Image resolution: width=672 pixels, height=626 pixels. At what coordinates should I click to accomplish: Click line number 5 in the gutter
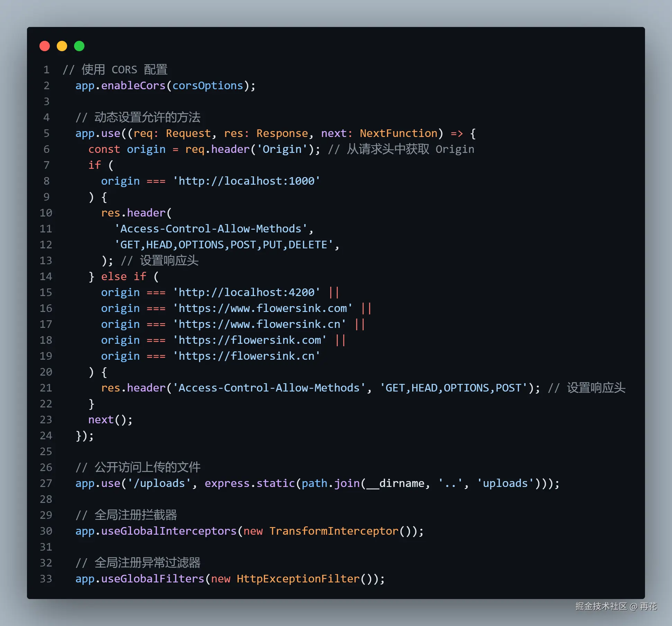tap(46, 133)
